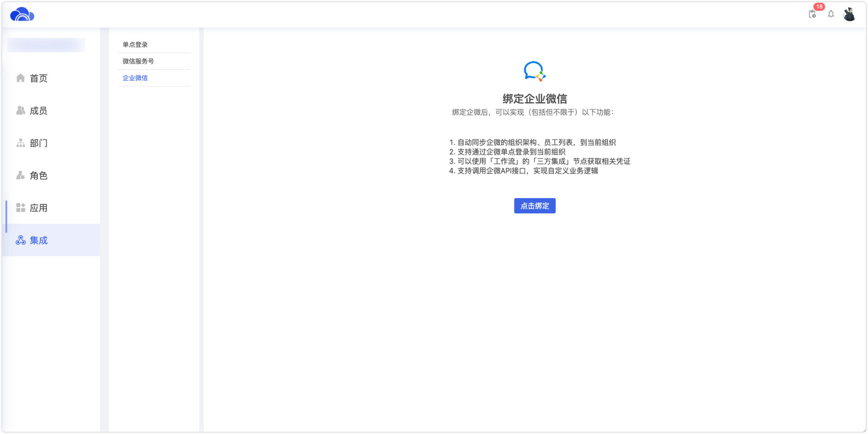Click the line mentioning 「工作流」的「三方集成」

click(x=544, y=161)
